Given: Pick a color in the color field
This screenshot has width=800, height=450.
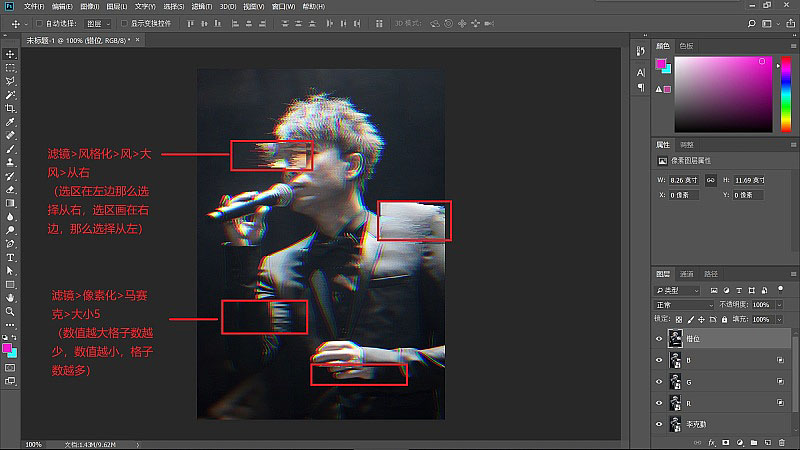Looking at the screenshot, I should (723, 94).
